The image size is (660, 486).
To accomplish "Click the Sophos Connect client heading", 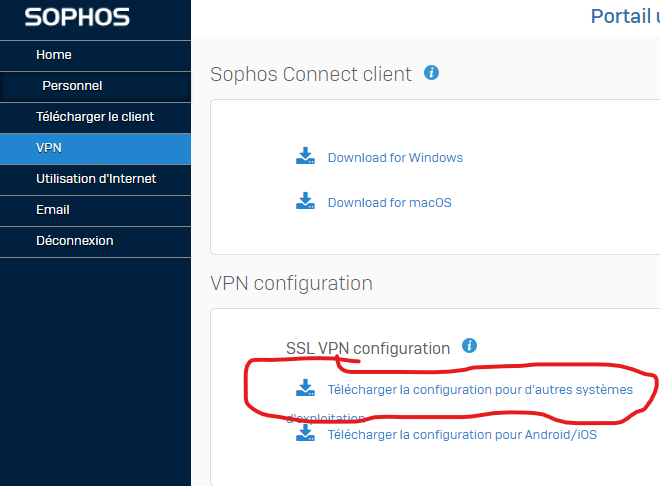I will pos(311,74).
